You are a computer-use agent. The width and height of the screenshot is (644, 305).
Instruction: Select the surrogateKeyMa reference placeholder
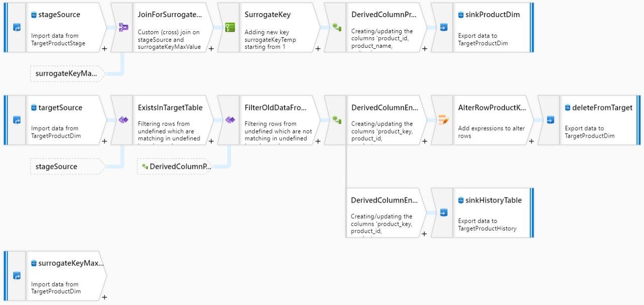(67, 73)
